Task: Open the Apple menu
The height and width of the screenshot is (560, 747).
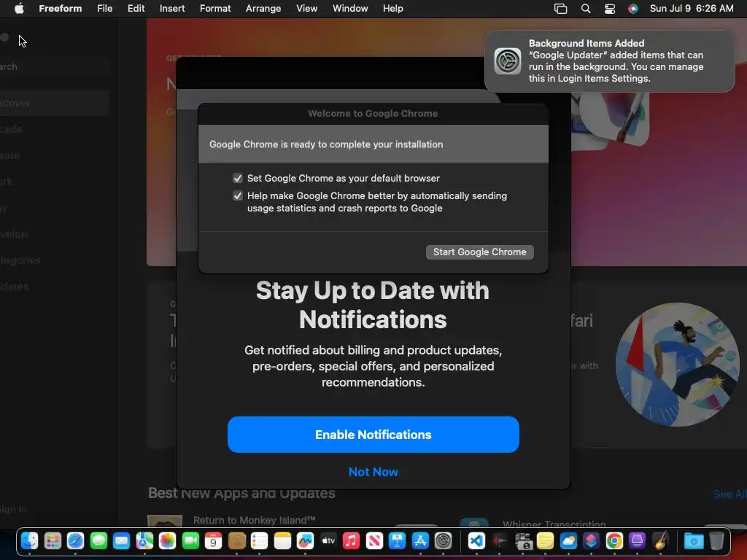Action: (19, 9)
